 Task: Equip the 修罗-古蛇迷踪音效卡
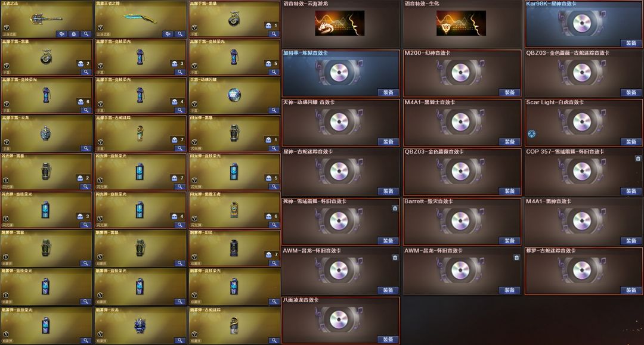pyautogui.click(x=631, y=290)
